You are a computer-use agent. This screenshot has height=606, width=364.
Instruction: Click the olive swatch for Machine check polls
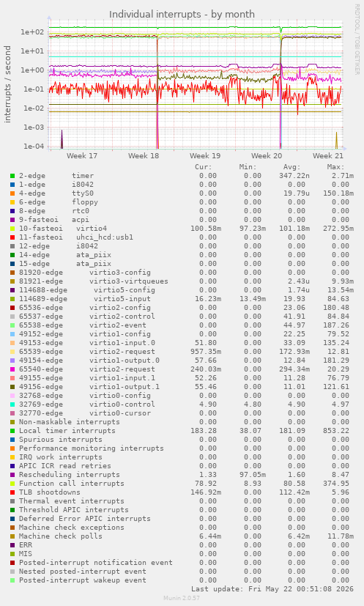click(12, 536)
